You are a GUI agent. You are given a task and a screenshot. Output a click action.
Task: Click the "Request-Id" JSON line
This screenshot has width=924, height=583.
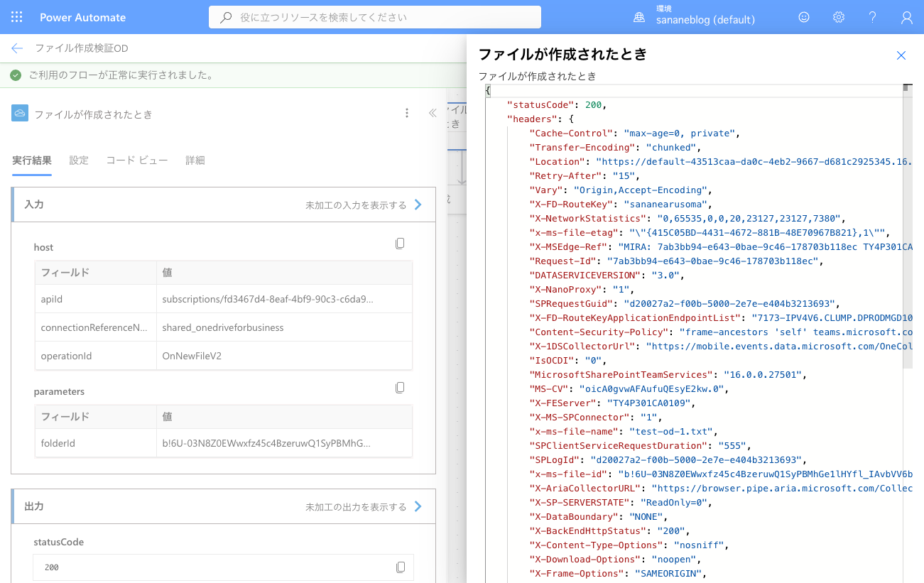(676, 261)
